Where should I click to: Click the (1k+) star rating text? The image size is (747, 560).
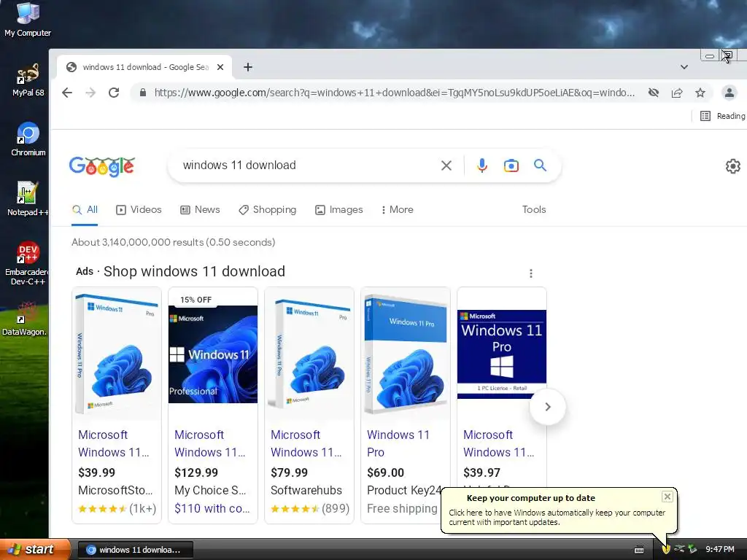142,508
